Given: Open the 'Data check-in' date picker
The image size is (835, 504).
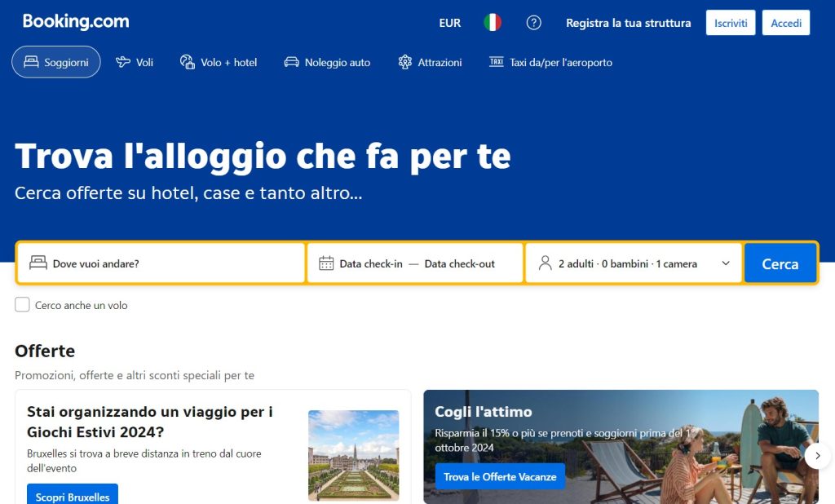Looking at the screenshot, I should 371,263.
